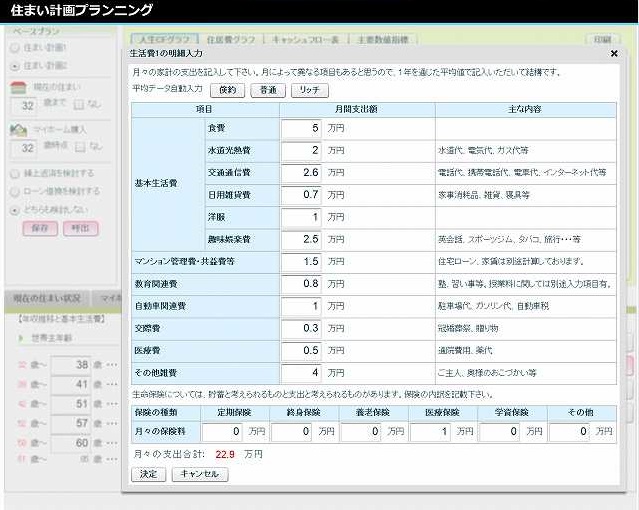Focus the 趣味娯楽費 amount field
Screen dimensions: 639x510
[x=301, y=239]
